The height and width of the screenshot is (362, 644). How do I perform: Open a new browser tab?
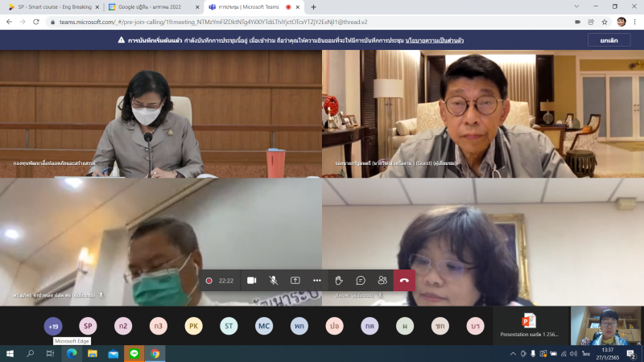(313, 7)
